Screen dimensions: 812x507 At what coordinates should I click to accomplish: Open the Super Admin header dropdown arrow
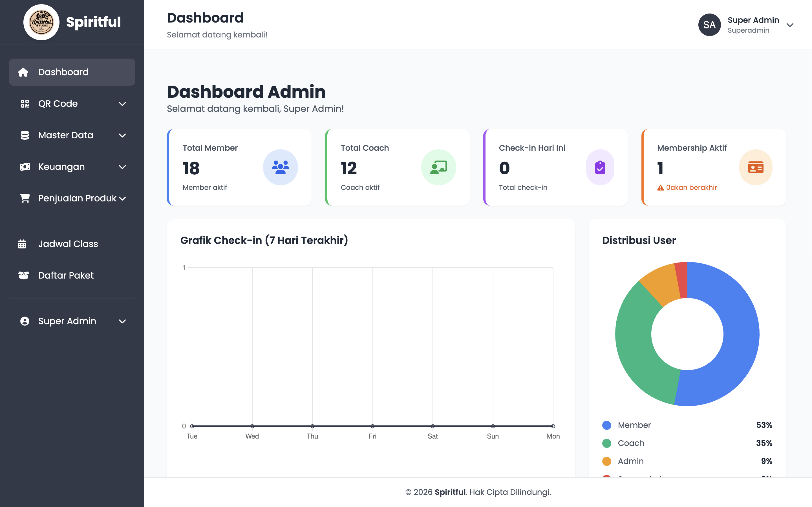[x=790, y=25]
